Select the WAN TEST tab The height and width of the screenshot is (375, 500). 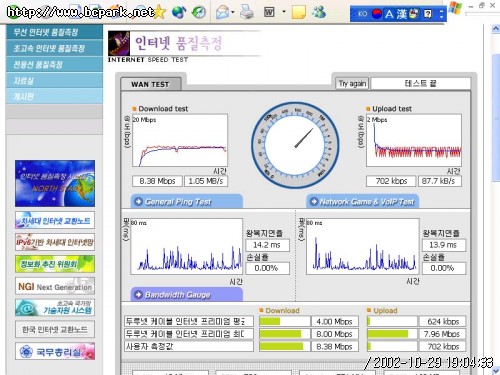[150, 84]
